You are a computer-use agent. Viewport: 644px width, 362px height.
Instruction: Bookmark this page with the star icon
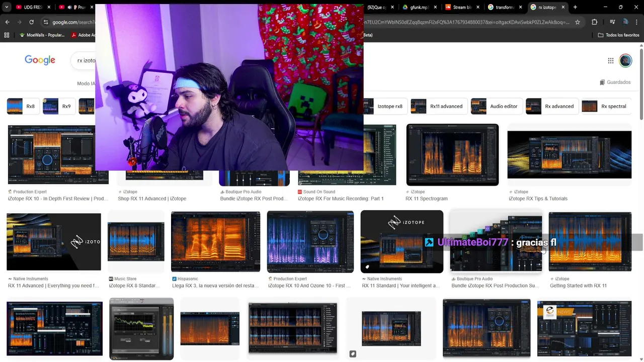point(578,22)
